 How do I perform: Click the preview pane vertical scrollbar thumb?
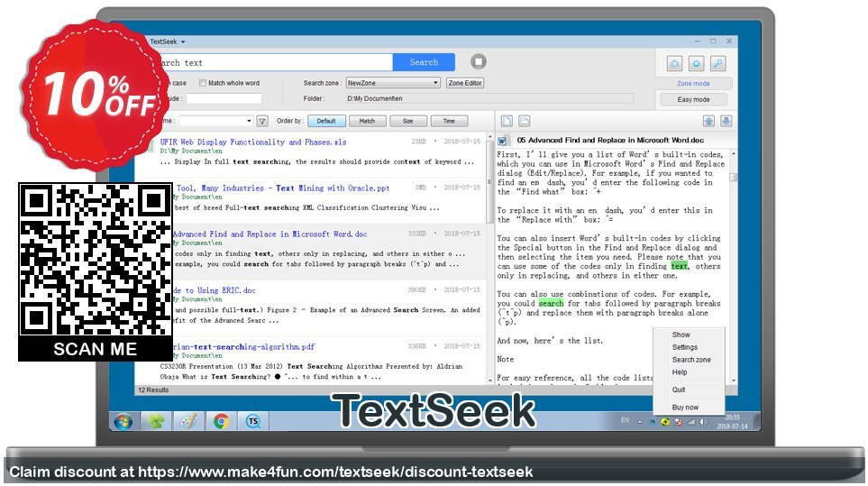[734, 177]
